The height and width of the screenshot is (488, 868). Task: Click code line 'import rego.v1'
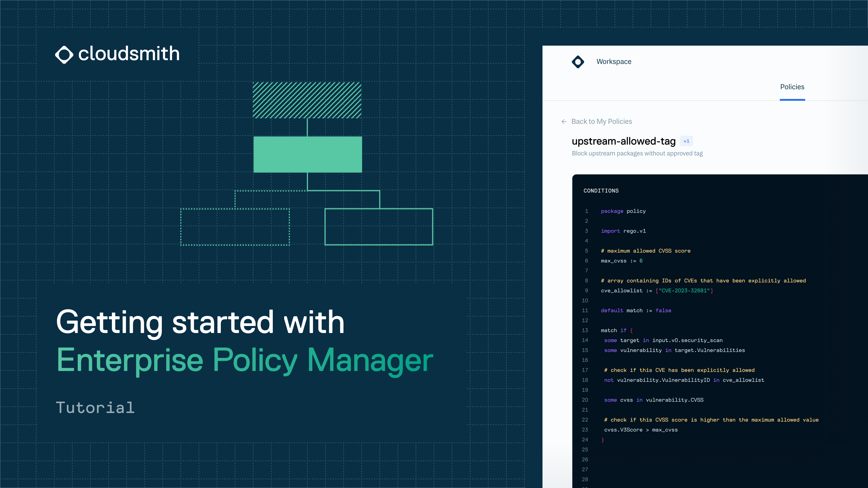[x=623, y=231]
